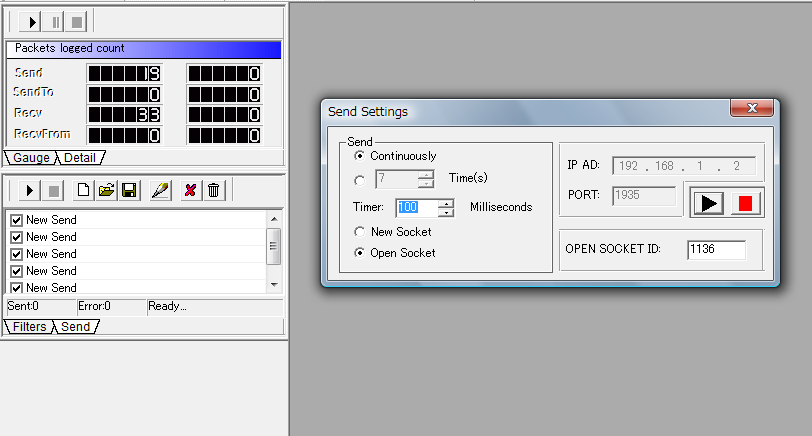Increase Timer milliseconds with up spinner

point(447,203)
